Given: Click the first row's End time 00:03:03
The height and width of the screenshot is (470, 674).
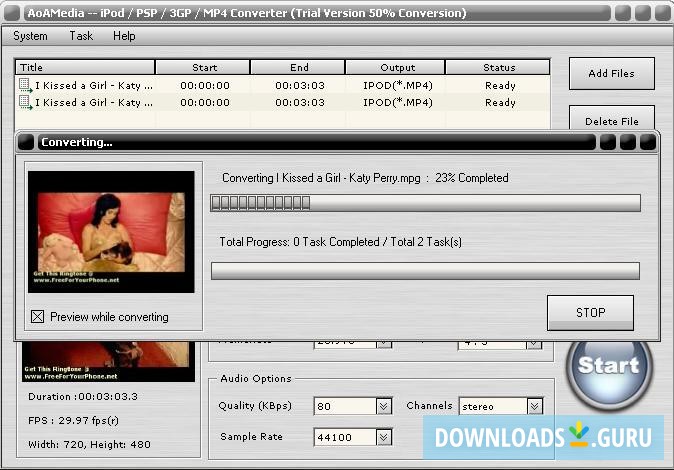Looking at the screenshot, I should [300, 86].
